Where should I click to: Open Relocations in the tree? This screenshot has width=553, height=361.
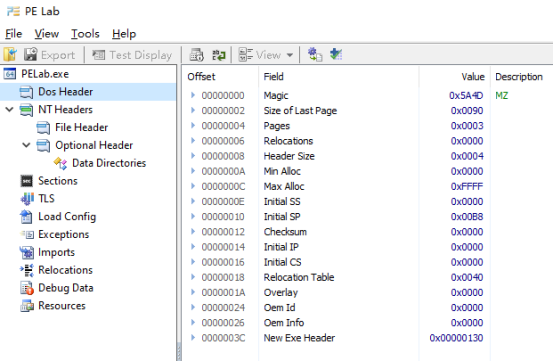coord(65,270)
